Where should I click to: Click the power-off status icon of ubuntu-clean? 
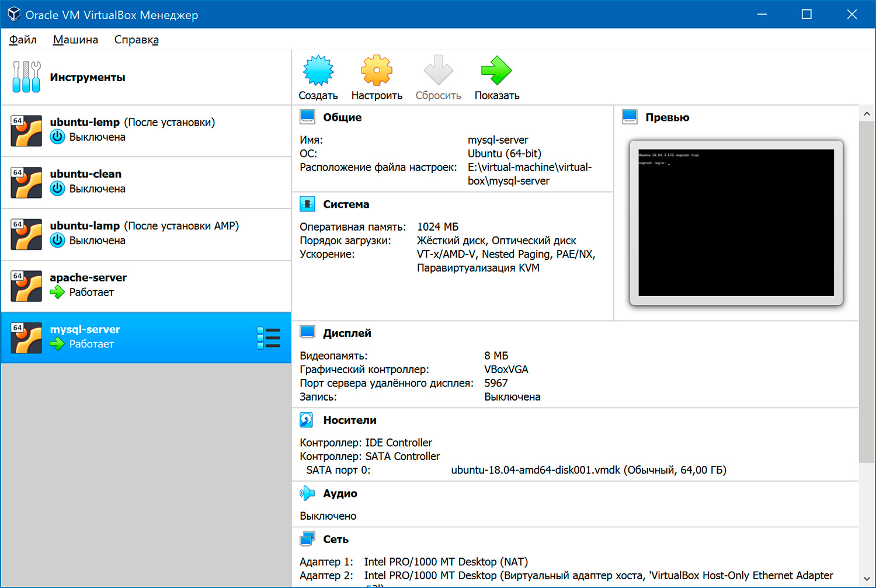coord(57,189)
